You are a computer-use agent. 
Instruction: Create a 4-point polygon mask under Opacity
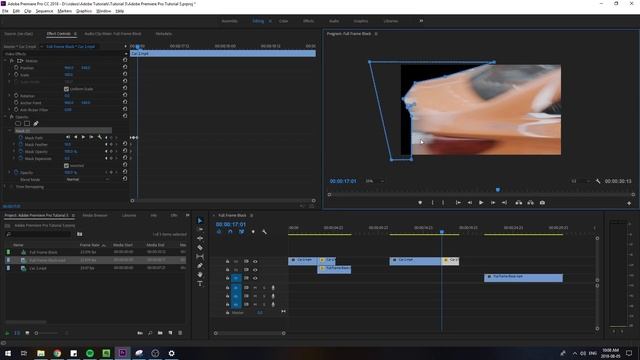pyautogui.click(x=27, y=124)
